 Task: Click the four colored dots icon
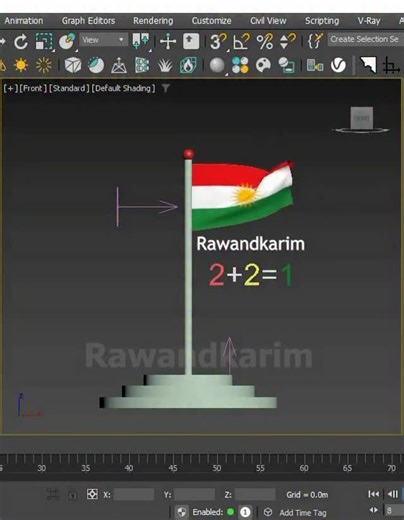coord(240,65)
